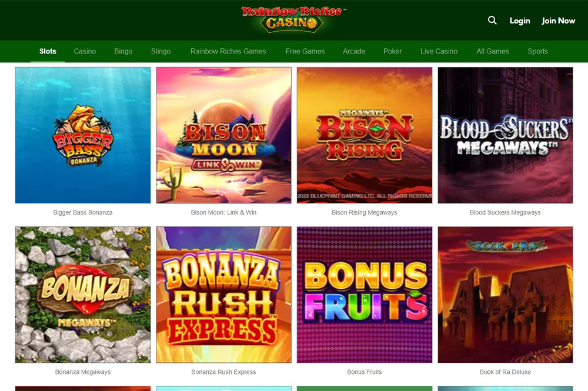Click the Bigger Bass Bonanza caption link
Screen dimensions: 588x391
(83, 213)
